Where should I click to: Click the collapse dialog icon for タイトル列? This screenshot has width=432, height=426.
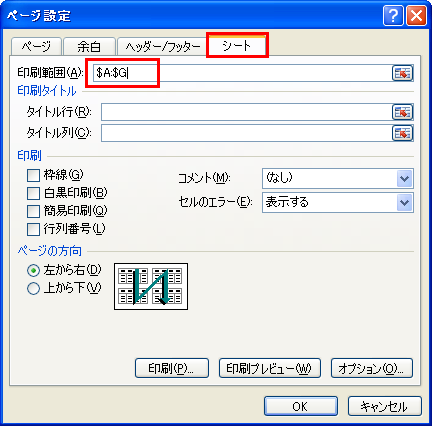point(402,133)
